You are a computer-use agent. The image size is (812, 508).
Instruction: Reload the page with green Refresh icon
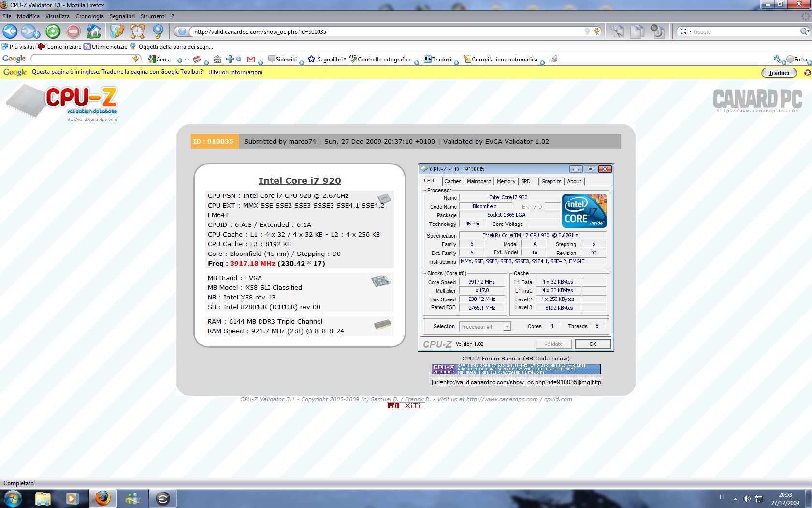coord(53,31)
